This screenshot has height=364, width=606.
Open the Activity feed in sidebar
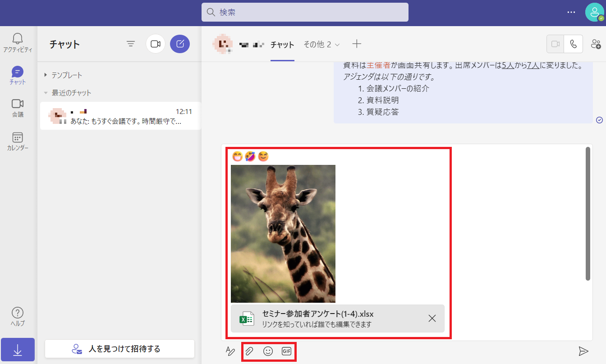(x=18, y=43)
